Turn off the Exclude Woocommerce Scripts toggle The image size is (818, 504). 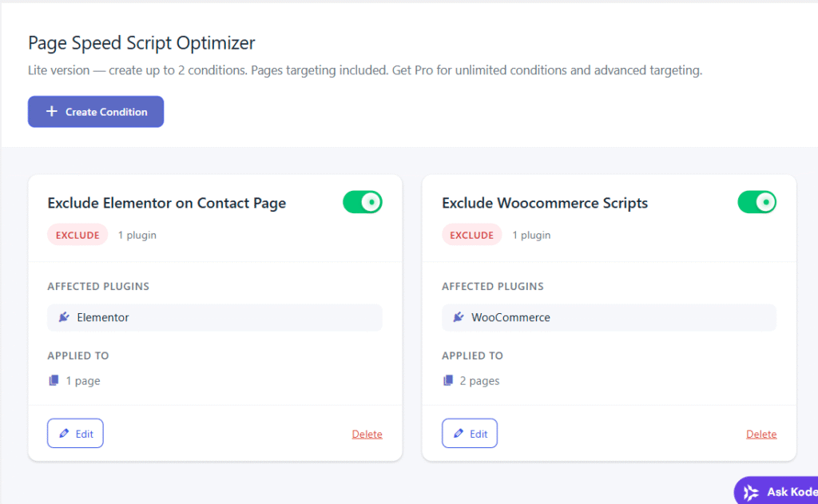click(756, 202)
